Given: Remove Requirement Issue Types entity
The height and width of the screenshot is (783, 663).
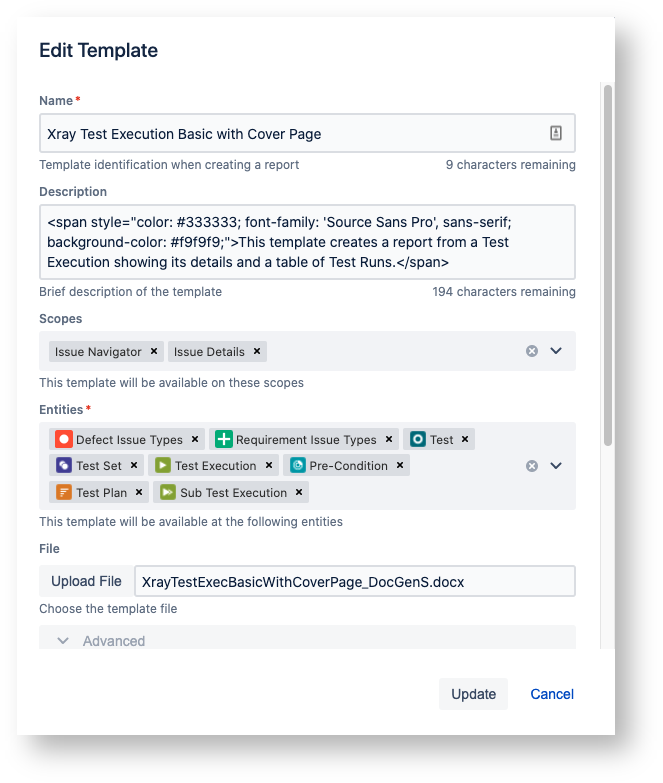Looking at the screenshot, I should point(388,439).
